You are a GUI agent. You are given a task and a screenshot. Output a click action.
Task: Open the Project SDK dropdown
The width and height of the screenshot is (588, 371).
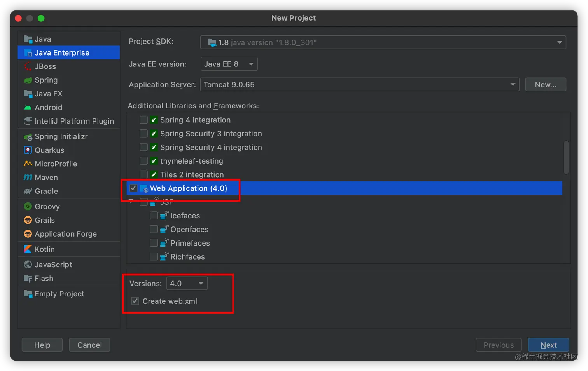383,42
